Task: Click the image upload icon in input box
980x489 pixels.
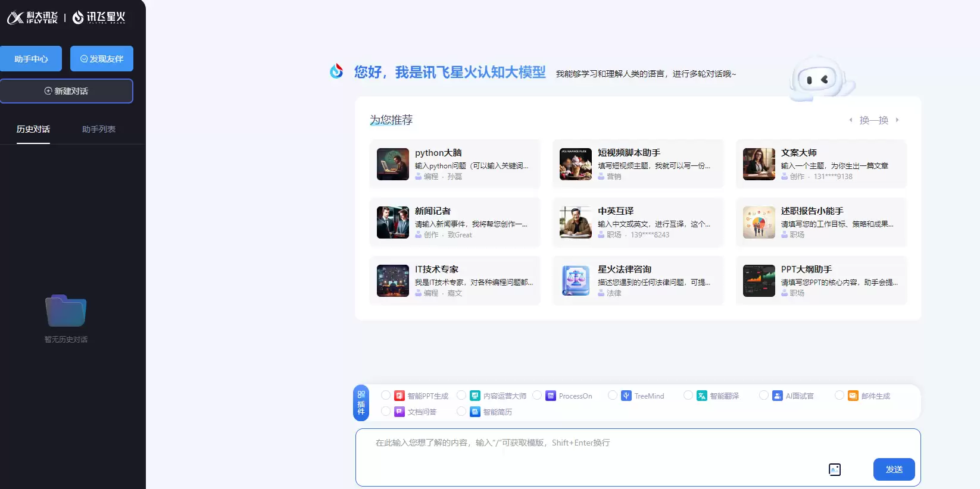Action: [x=835, y=470]
